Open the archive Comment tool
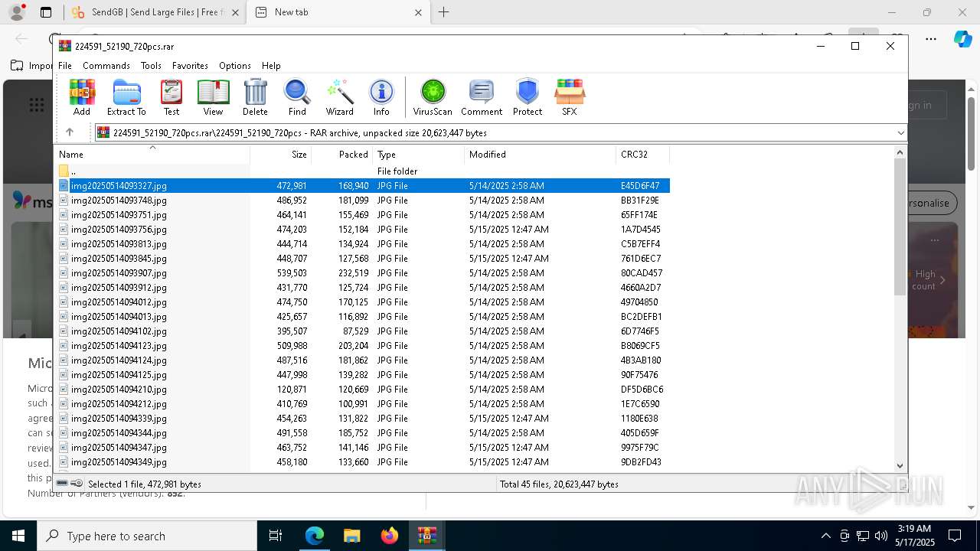 tap(482, 97)
